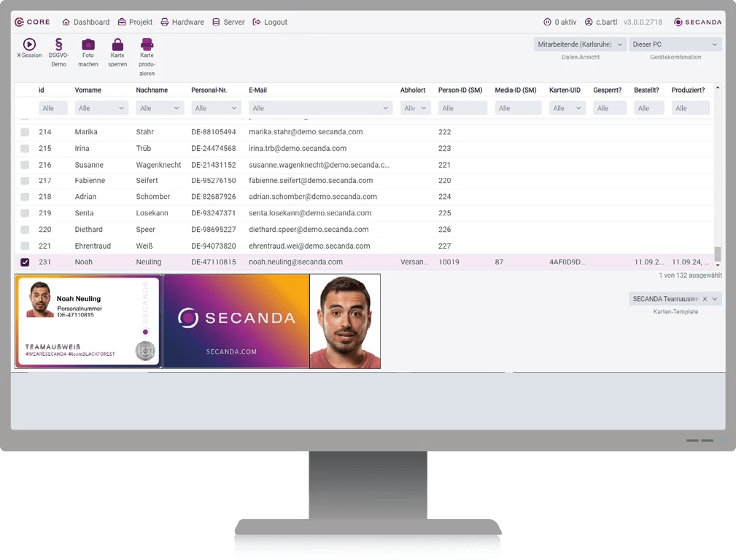Tick the checkbox for Marika Stahr
The image size is (736, 560).
tap(25, 133)
